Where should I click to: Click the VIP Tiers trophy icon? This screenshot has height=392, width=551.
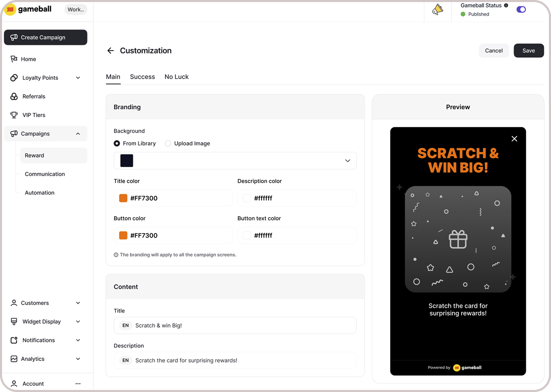14,115
